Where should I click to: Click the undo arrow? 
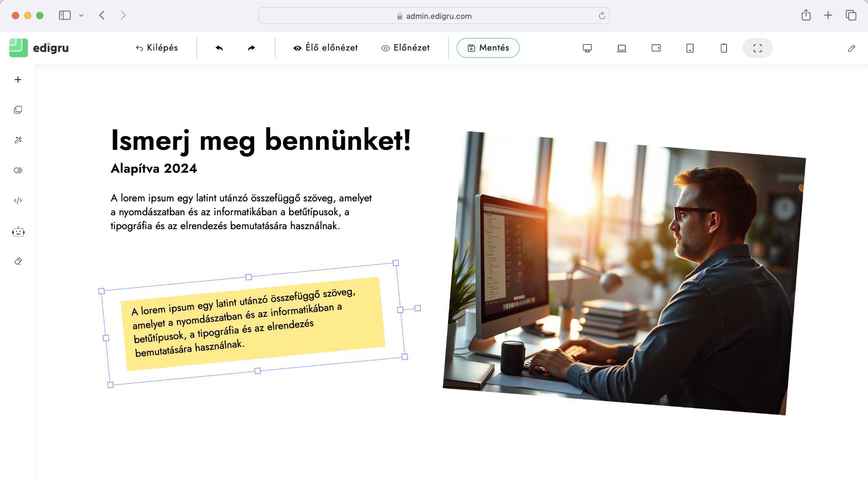point(220,48)
